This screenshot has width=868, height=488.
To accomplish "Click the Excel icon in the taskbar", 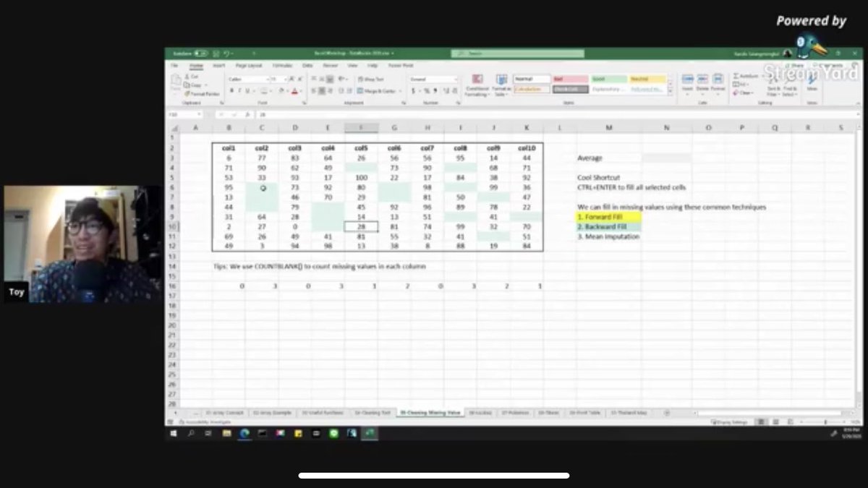I will click(x=370, y=433).
